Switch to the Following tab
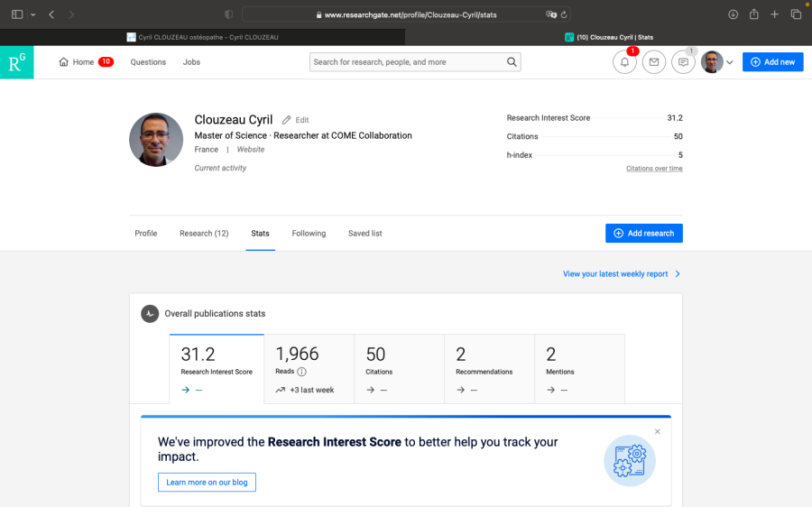This screenshot has height=507, width=812. tap(309, 234)
